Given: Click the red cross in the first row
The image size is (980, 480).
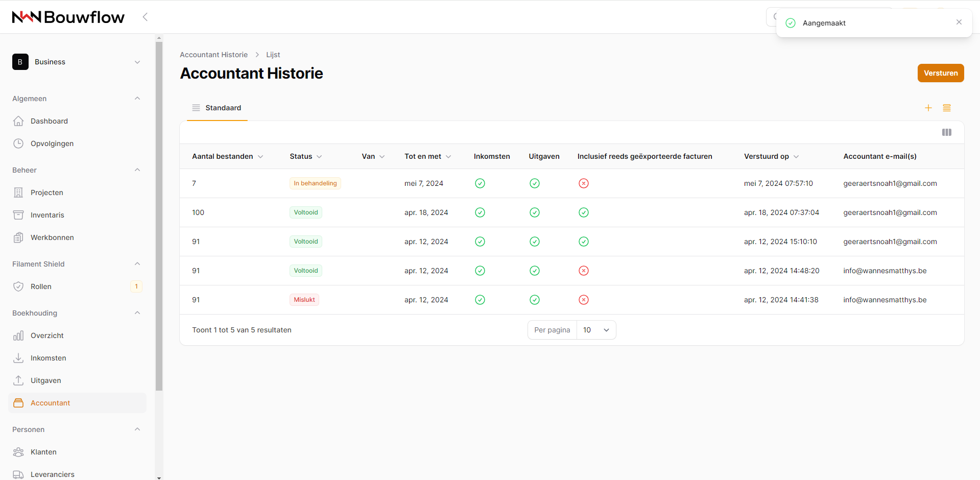Looking at the screenshot, I should tap(584, 183).
